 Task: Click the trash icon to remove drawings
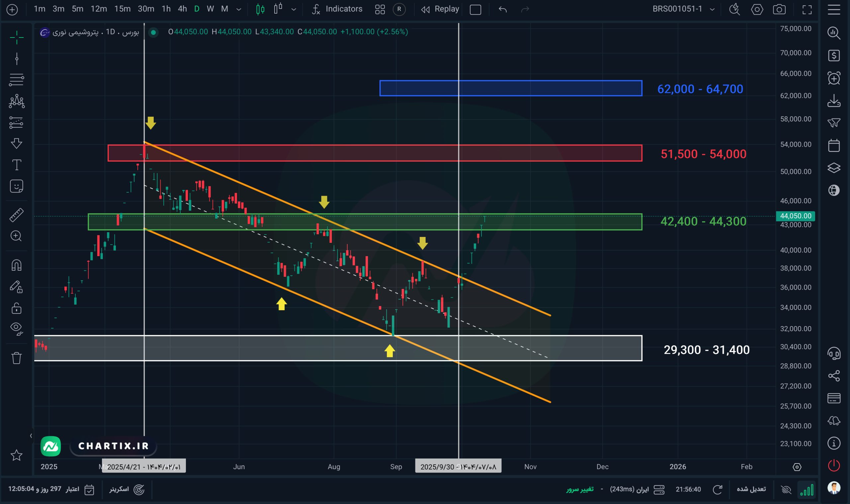16,358
